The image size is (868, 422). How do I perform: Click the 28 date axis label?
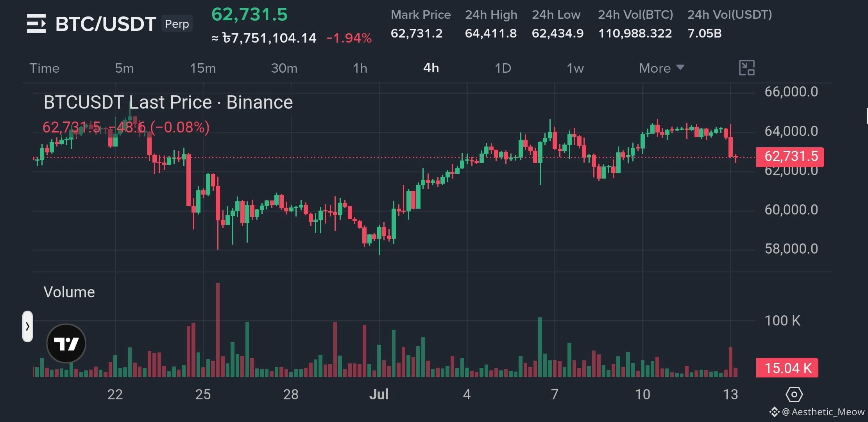point(291,395)
